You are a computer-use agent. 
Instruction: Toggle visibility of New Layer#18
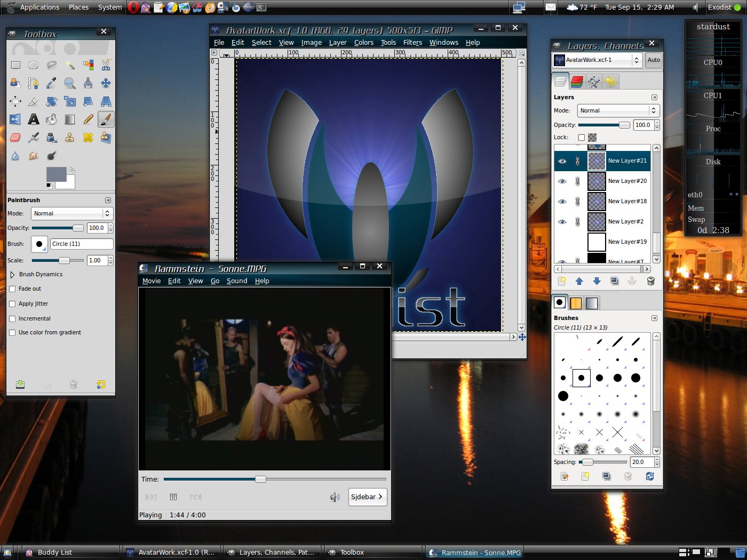click(x=562, y=202)
